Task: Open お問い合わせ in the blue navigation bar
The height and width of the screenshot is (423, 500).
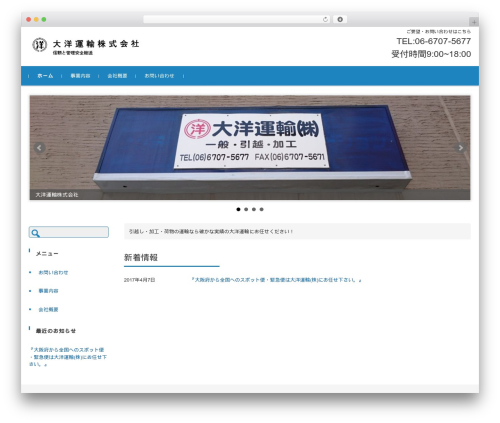Action: pyautogui.click(x=159, y=76)
